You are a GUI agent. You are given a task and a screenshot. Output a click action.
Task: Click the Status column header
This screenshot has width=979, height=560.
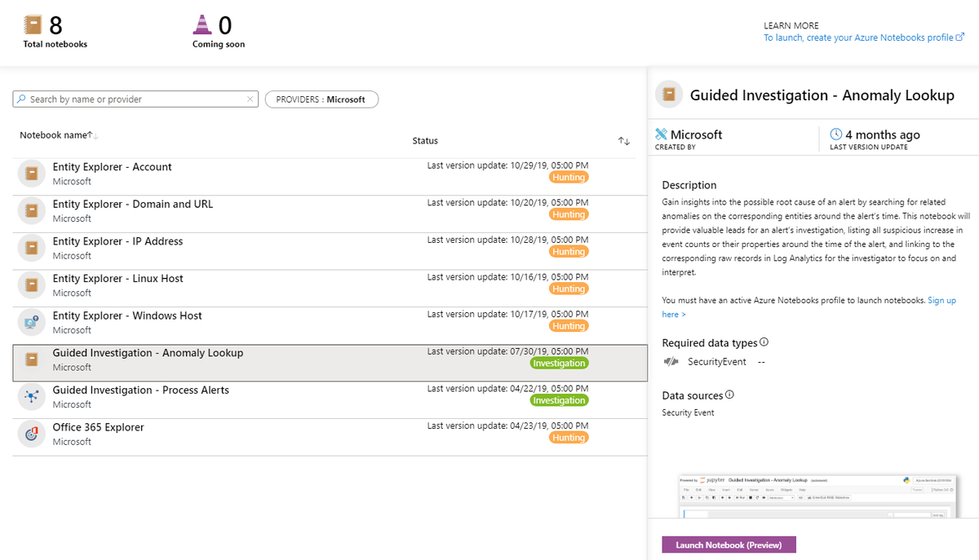point(425,141)
